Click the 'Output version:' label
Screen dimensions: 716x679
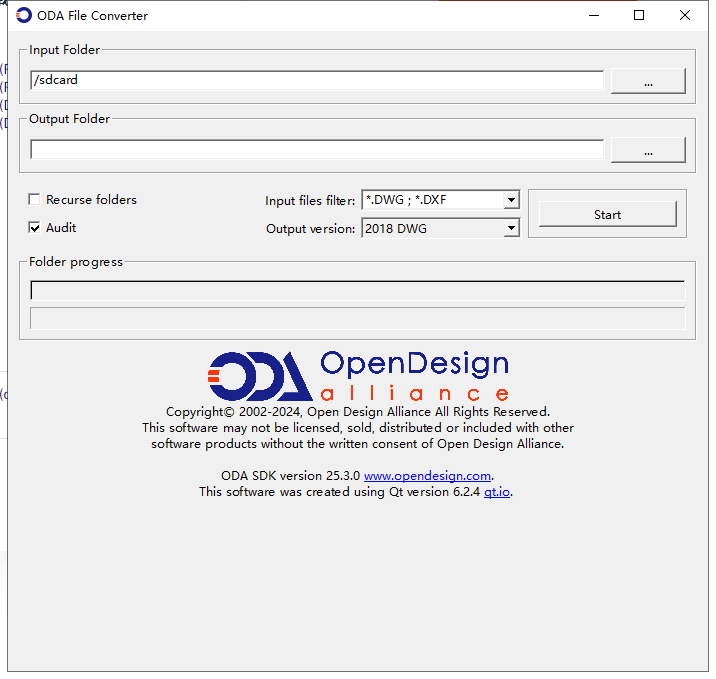[311, 229]
